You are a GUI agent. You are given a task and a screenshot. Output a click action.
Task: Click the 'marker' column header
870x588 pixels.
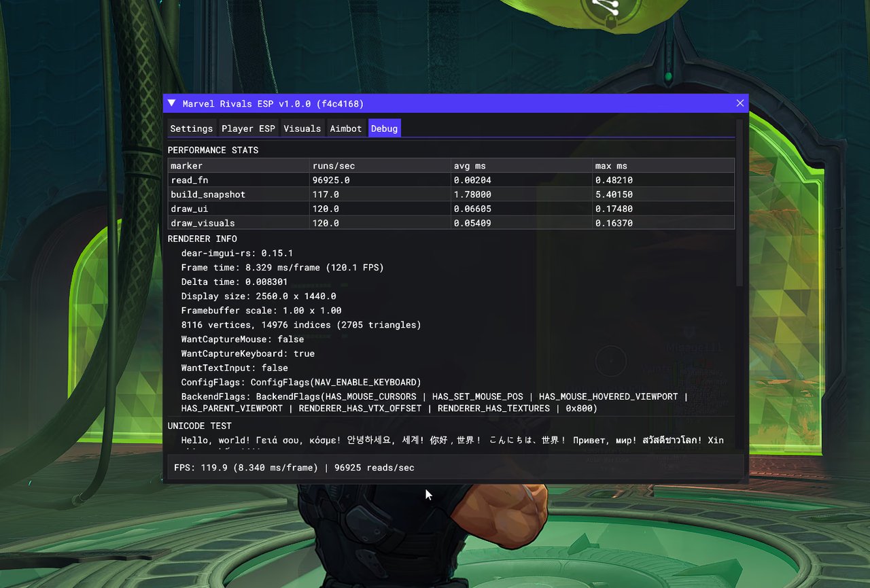(239, 166)
